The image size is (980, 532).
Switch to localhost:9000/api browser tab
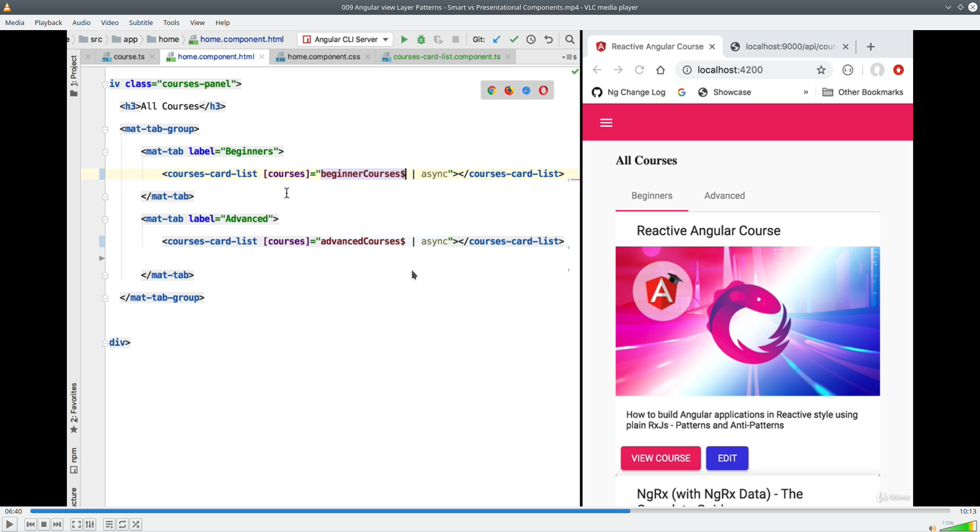(790, 46)
